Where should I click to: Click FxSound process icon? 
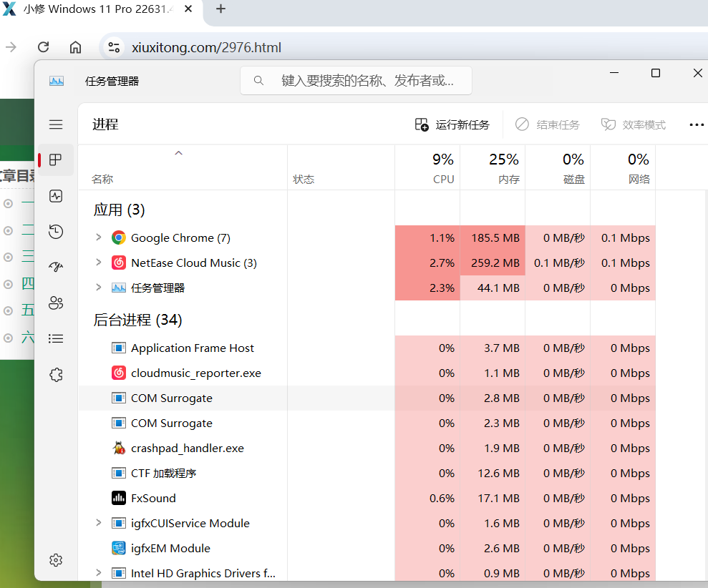point(118,498)
